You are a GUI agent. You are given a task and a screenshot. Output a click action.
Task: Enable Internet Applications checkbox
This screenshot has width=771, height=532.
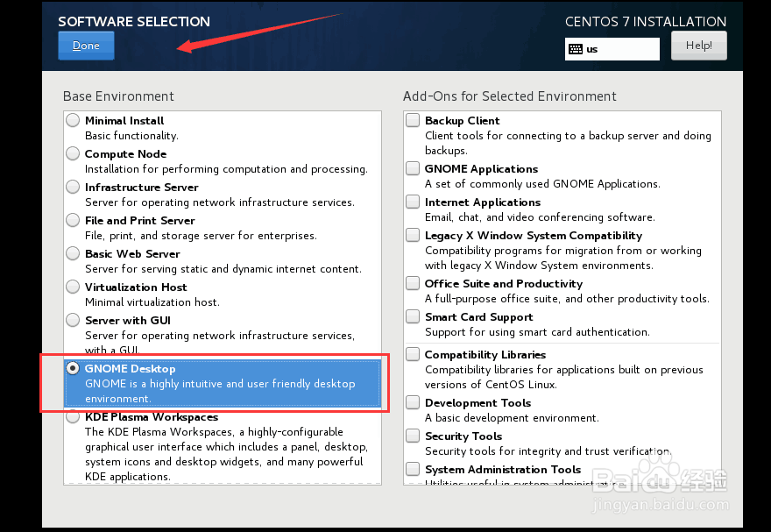click(x=413, y=202)
